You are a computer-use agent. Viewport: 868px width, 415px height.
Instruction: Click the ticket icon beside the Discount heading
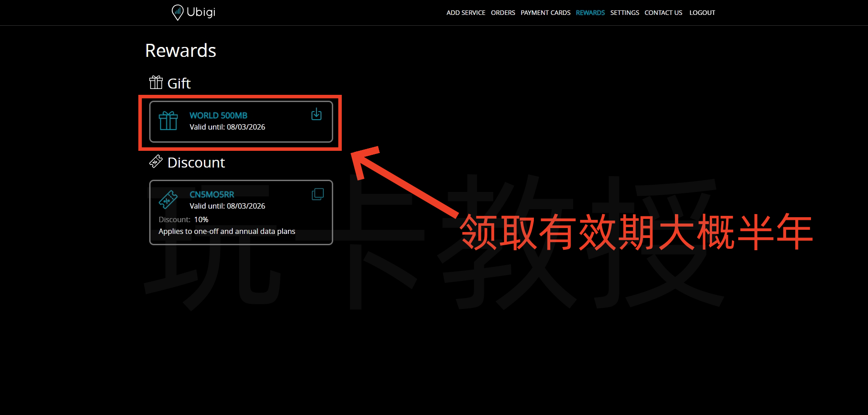tap(156, 161)
